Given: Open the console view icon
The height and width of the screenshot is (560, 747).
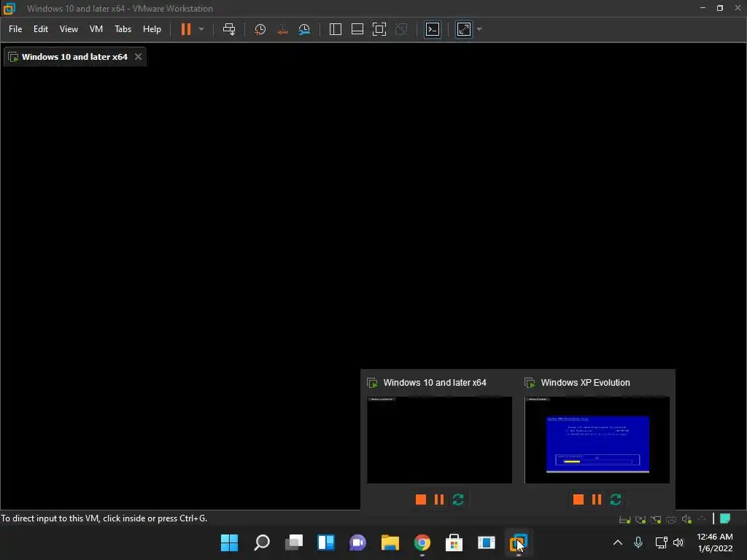Looking at the screenshot, I should (433, 29).
